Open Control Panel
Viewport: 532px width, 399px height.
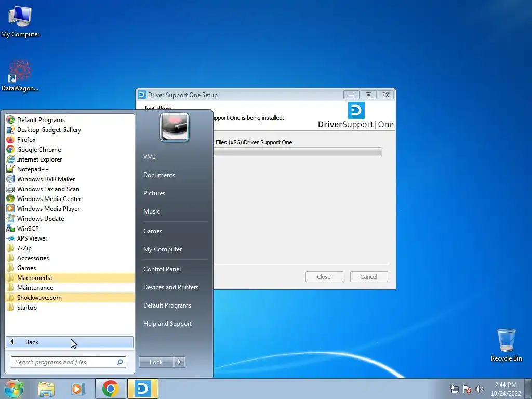[162, 269]
